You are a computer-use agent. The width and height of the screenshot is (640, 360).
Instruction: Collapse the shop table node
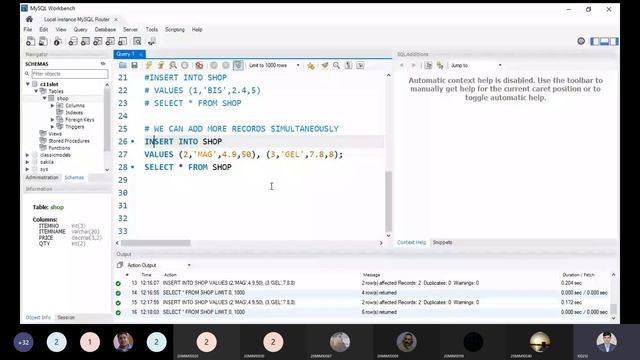click(x=44, y=98)
